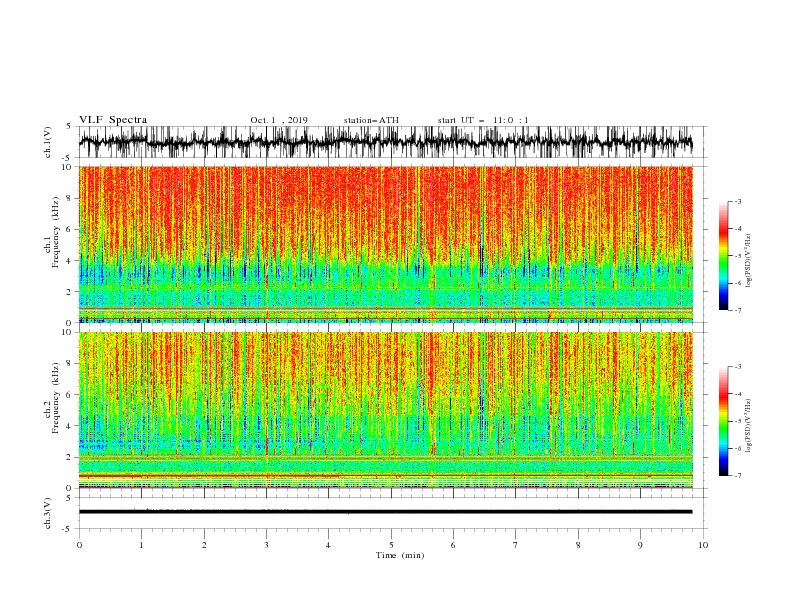This screenshot has height=612, width=792.
Task: Click the time axis tick label '0'
Action: (79, 545)
